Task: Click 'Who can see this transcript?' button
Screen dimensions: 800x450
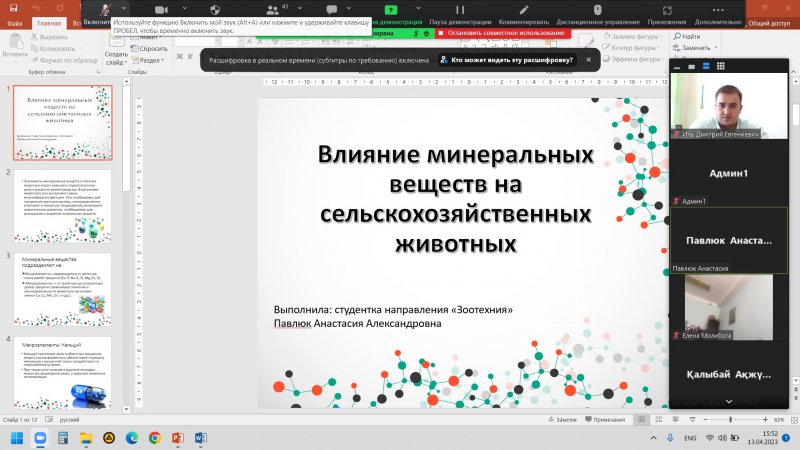Action: click(x=507, y=60)
